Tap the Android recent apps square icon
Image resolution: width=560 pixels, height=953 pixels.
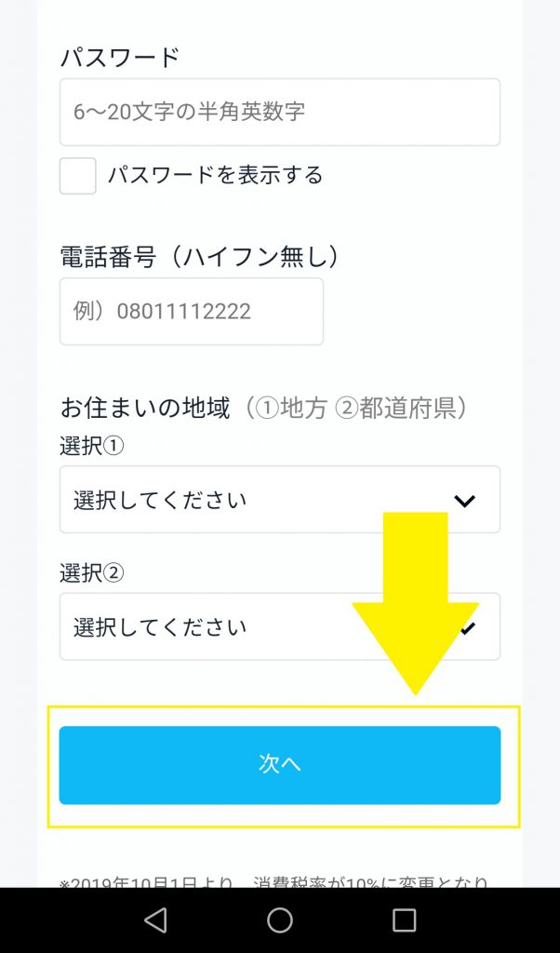(404, 920)
